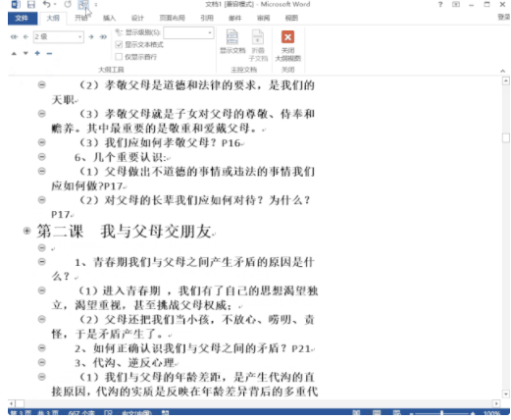Image resolution: width=511 pixels, height=420 pixels.
Task: Click the zoom slider in status bar
Action: pyautogui.click(x=442, y=414)
